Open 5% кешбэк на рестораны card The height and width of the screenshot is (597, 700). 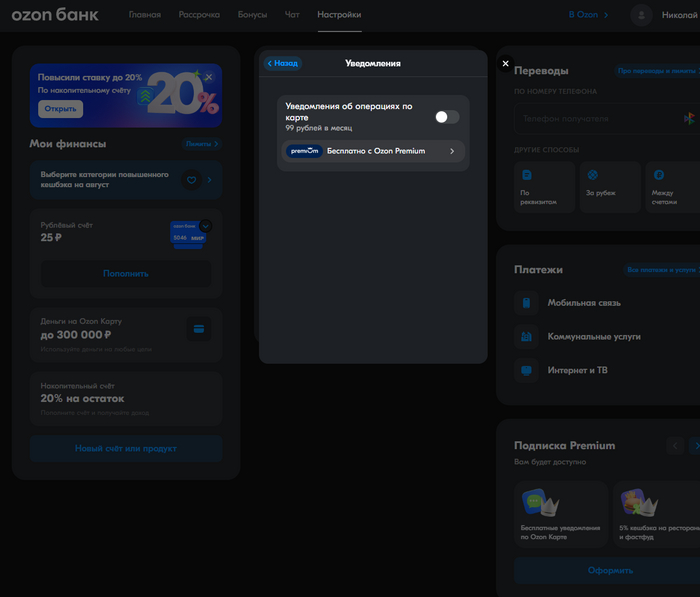click(x=657, y=514)
